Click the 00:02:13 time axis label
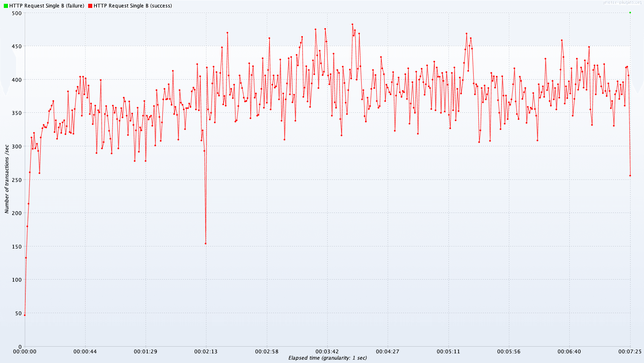 point(206,352)
